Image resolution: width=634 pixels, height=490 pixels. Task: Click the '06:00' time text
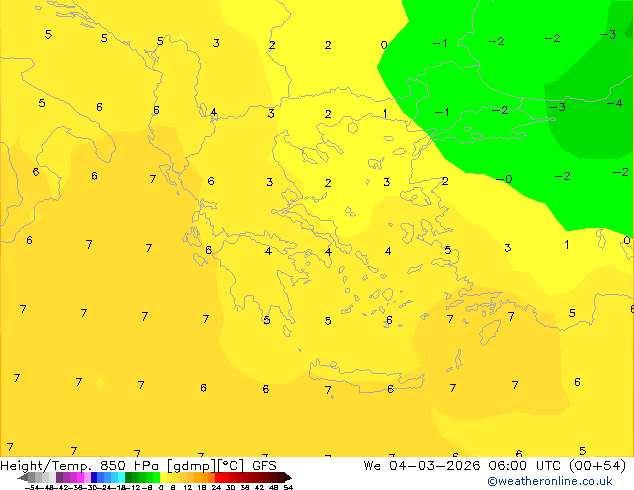507,466
